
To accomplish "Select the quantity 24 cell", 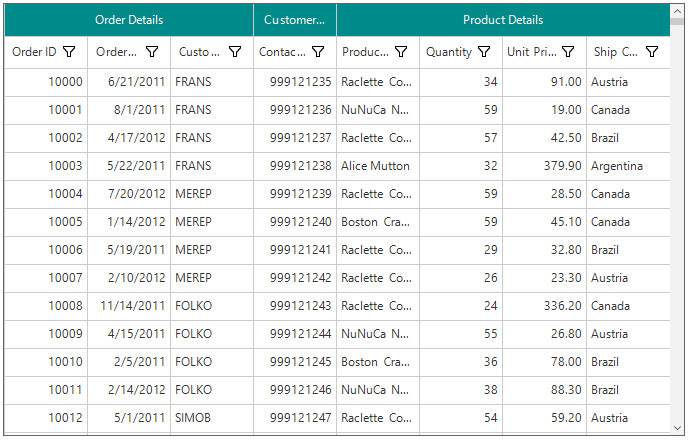I will coord(461,306).
